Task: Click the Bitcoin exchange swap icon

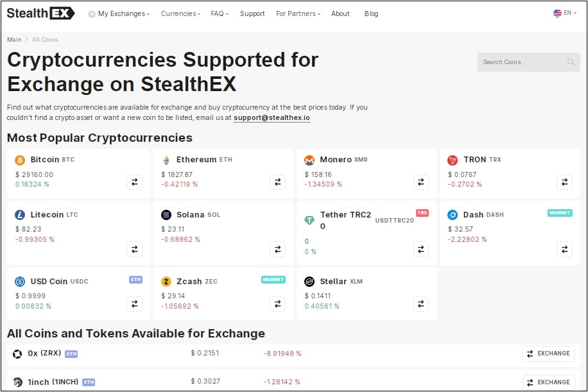Action: (x=134, y=182)
